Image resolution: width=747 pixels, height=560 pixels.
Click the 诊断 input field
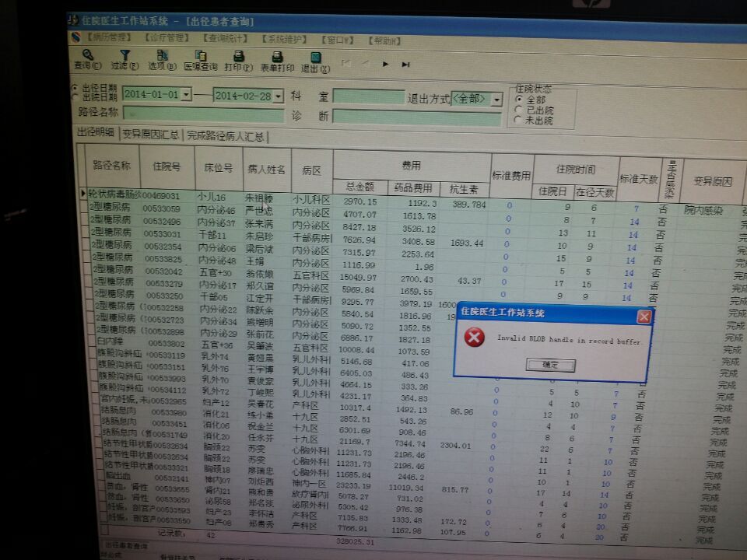point(417,117)
